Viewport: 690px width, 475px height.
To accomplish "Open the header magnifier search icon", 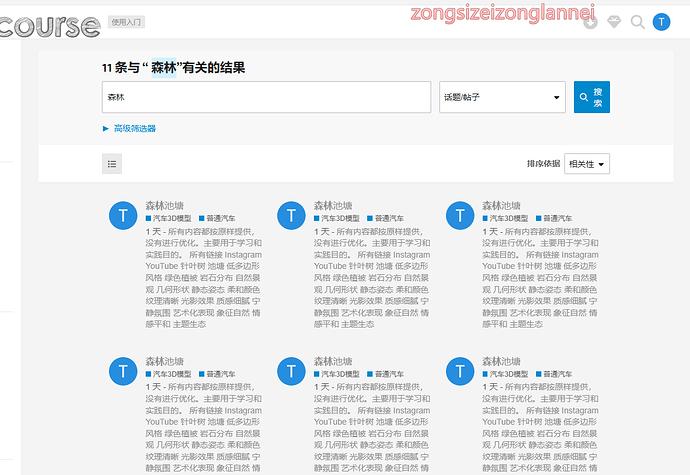I will (637, 22).
